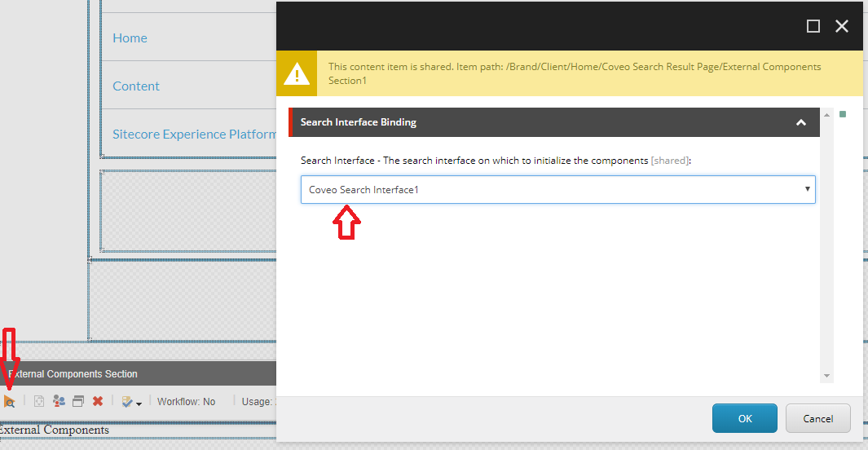Click the shared item path warning message
This screenshot has height=450, width=868.
(575, 73)
